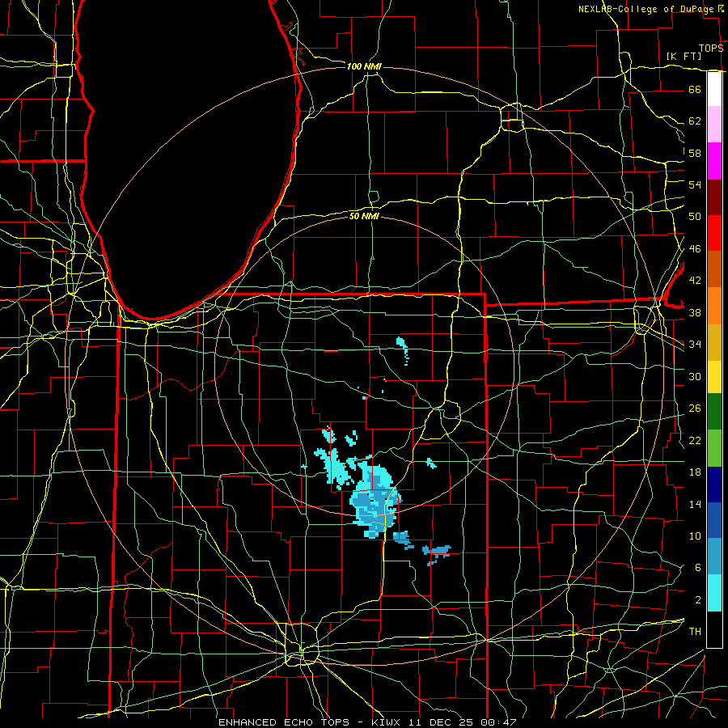Click the bright red legend swatch
Image resolution: width=728 pixels, height=728 pixels.
[714, 233]
